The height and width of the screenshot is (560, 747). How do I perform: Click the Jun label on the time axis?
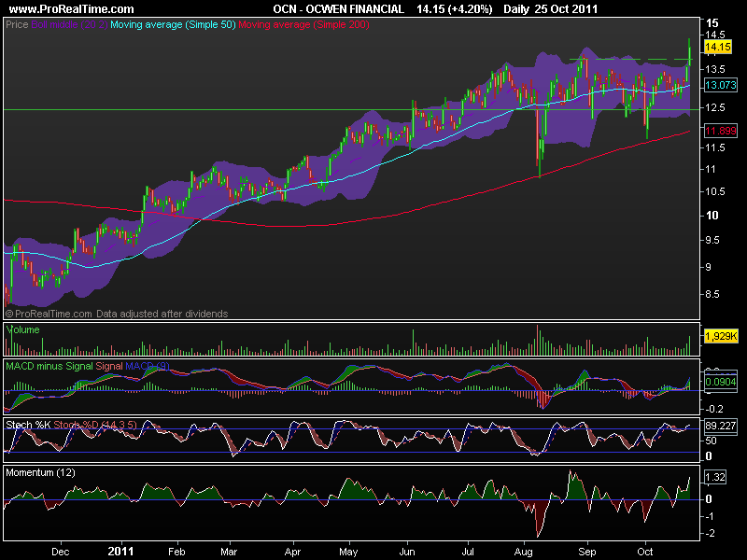[x=407, y=552]
